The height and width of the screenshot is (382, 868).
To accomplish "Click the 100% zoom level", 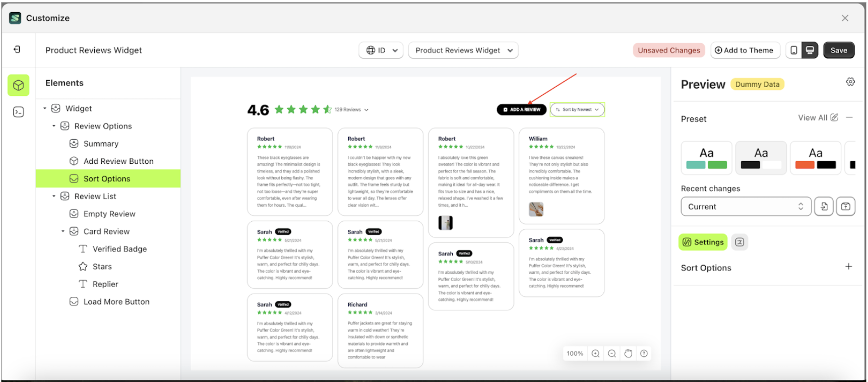I will click(575, 354).
